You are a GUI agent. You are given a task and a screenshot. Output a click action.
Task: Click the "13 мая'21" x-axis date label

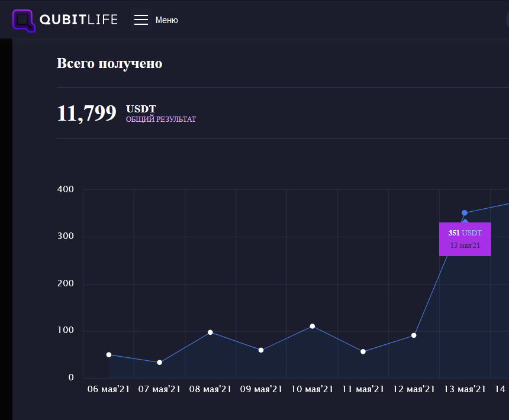(465, 389)
